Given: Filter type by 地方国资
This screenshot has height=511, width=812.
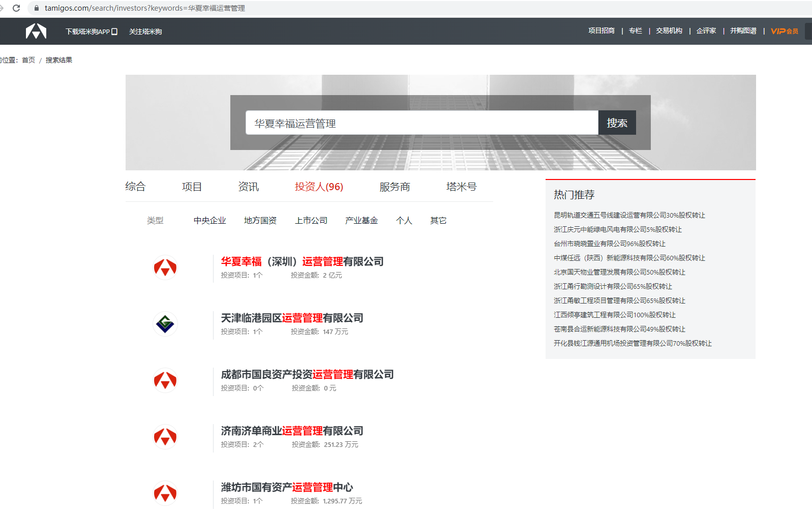Looking at the screenshot, I should [260, 220].
